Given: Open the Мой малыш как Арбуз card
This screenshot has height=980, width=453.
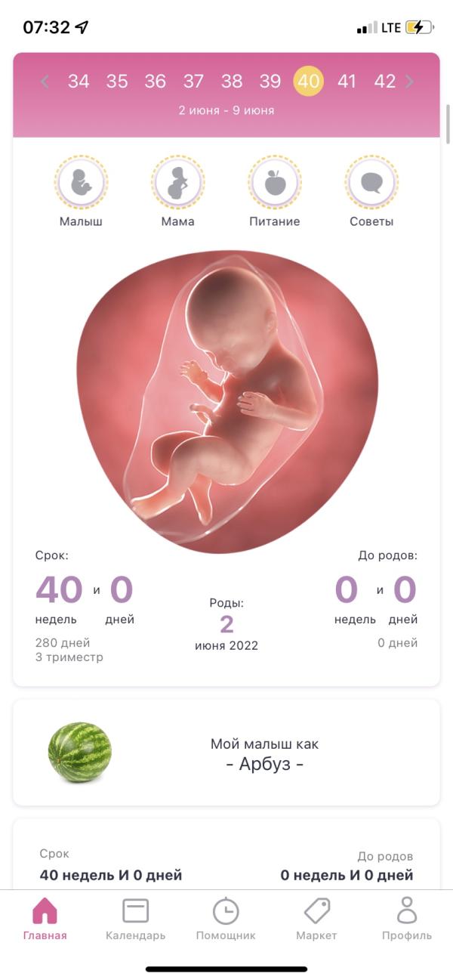Looking at the screenshot, I should [x=226, y=753].
